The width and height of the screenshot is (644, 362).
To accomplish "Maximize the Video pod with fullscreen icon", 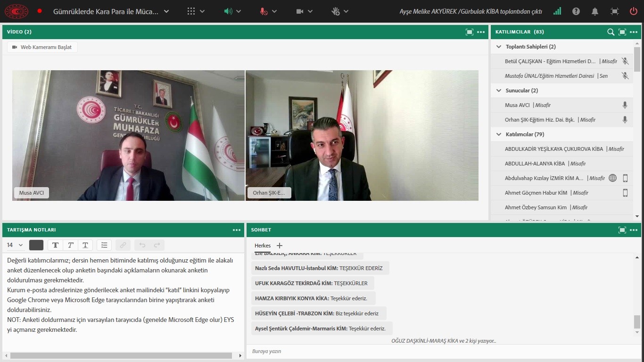I will point(469,32).
